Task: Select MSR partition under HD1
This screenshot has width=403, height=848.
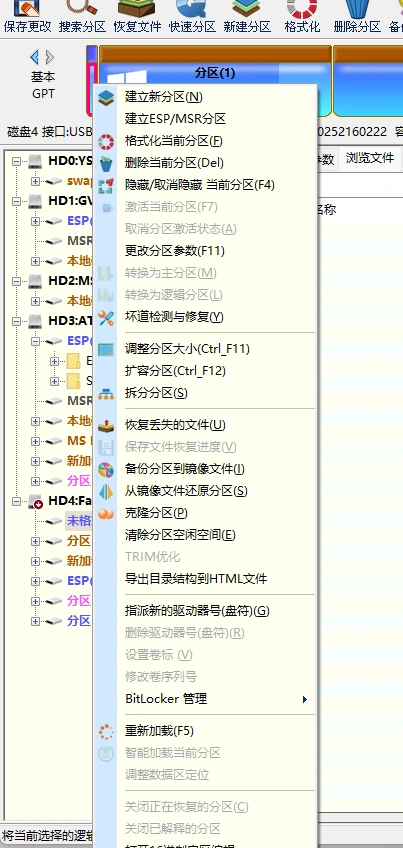Action: tap(80, 241)
